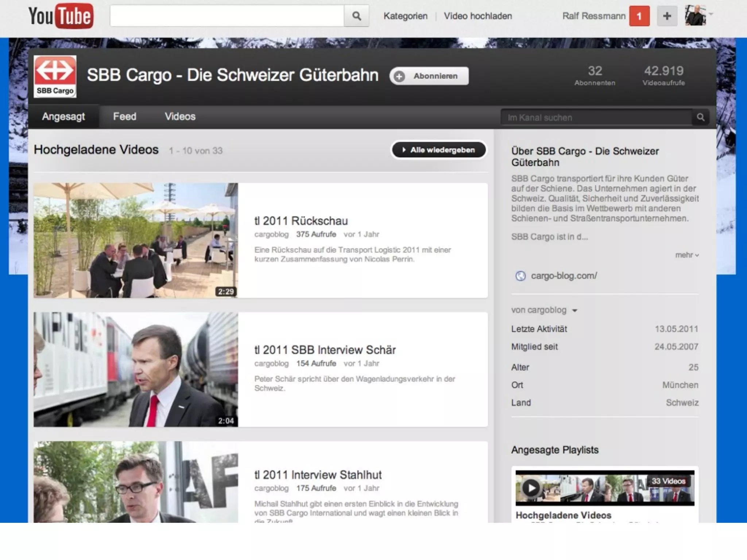Click the SBB Cargo channel logo

click(55, 76)
